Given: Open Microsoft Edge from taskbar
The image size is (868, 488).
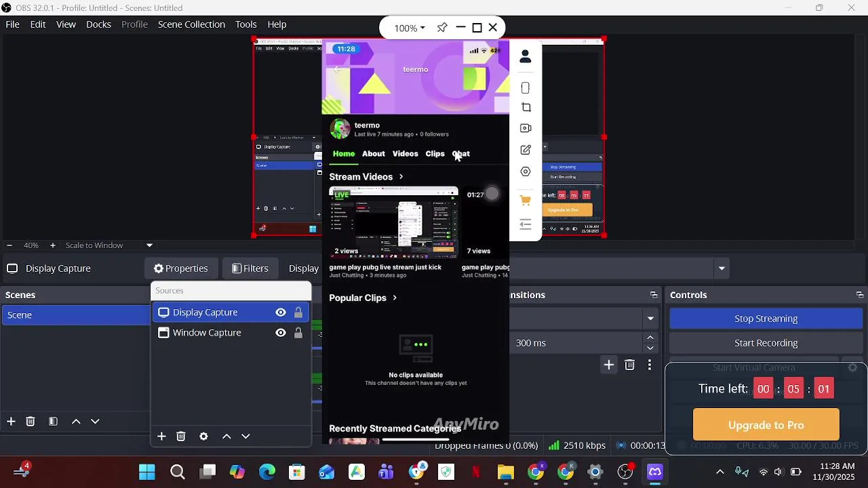Looking at the screenshot, I should click(267, 472).
